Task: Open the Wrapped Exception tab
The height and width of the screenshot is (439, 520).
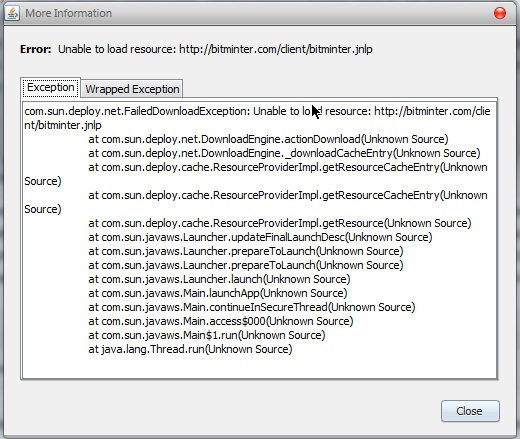Action: pyautogui.click(x=132, y=89)
